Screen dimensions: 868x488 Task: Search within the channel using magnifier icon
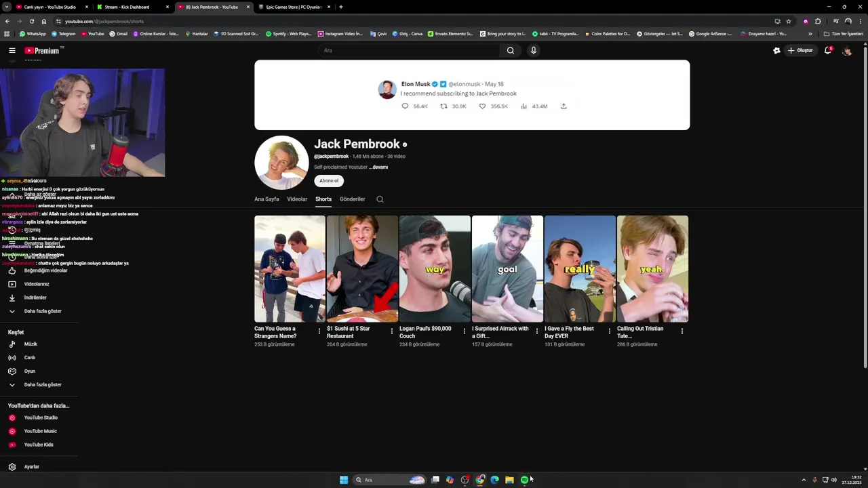point(380,199)
